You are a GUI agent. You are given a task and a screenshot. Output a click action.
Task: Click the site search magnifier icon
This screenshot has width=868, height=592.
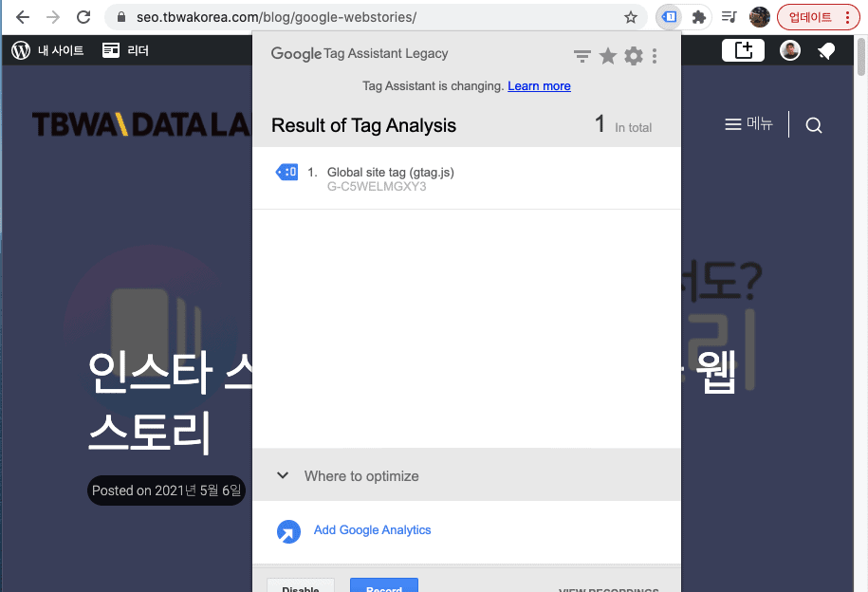click(x=813, y=125)
